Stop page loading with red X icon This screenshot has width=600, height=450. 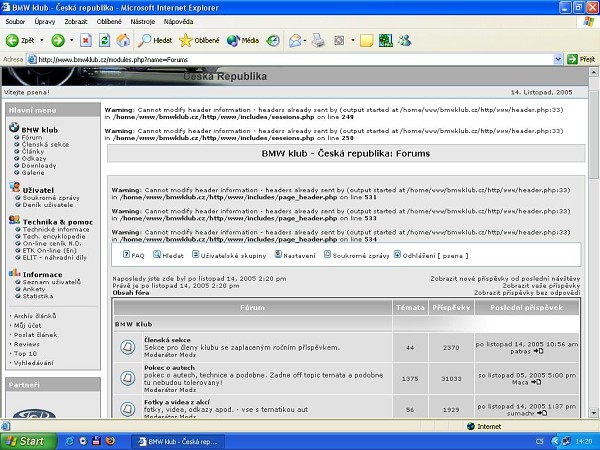[x=86, y=40]
